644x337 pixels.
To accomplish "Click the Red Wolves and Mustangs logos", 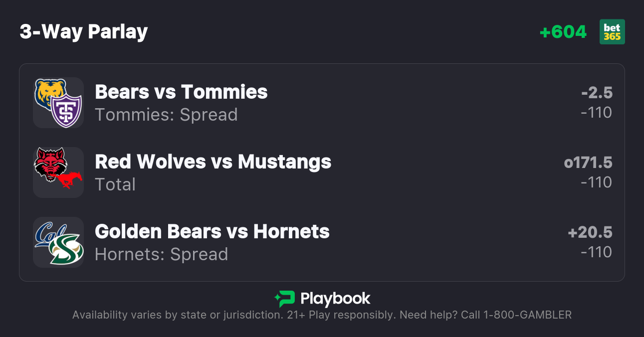I will [58, 172].
